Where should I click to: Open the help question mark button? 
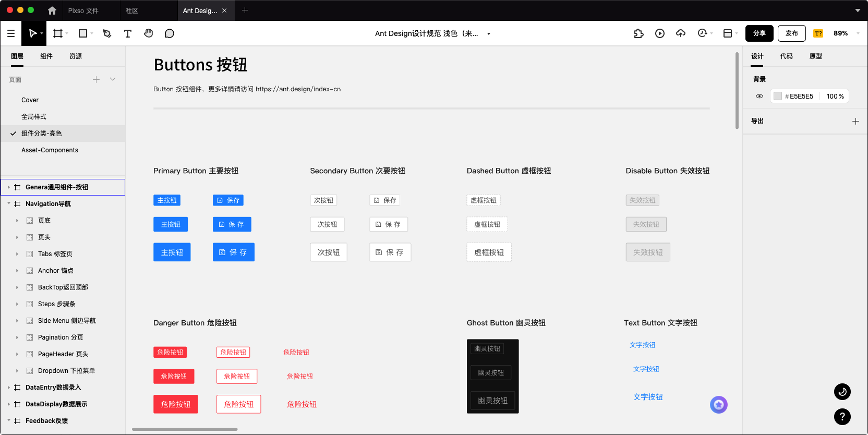click(842, 416)
